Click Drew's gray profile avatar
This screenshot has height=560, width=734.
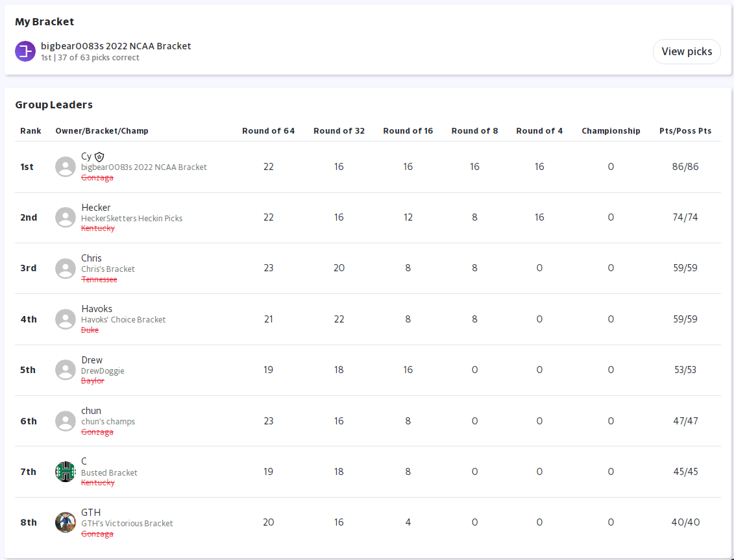click(66, 370)
